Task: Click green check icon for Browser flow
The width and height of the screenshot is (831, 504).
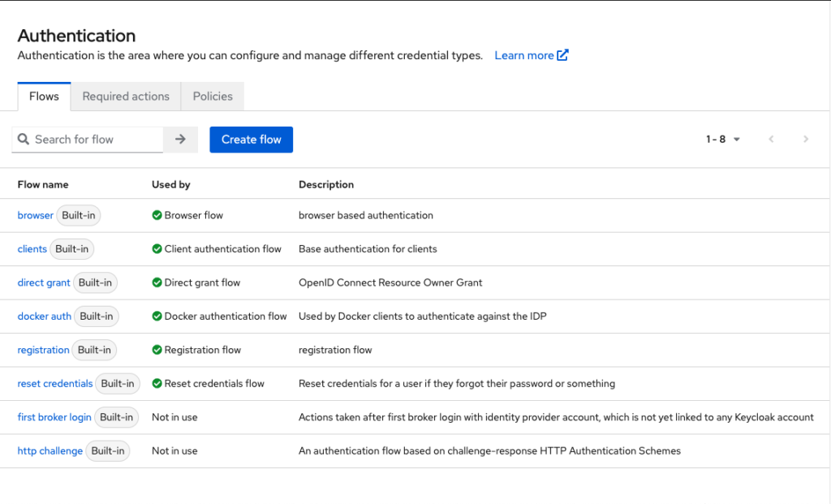Action: 157,216
